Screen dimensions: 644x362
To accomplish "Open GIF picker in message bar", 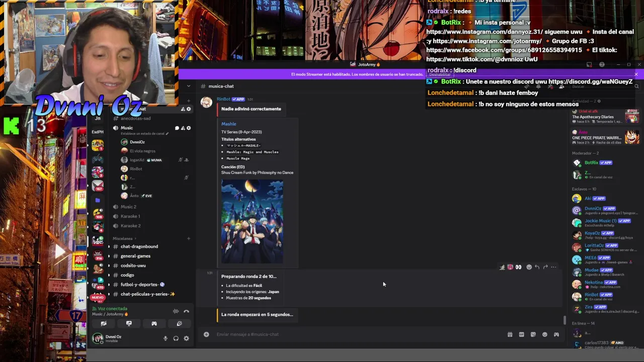I will [x=521, y=334].
